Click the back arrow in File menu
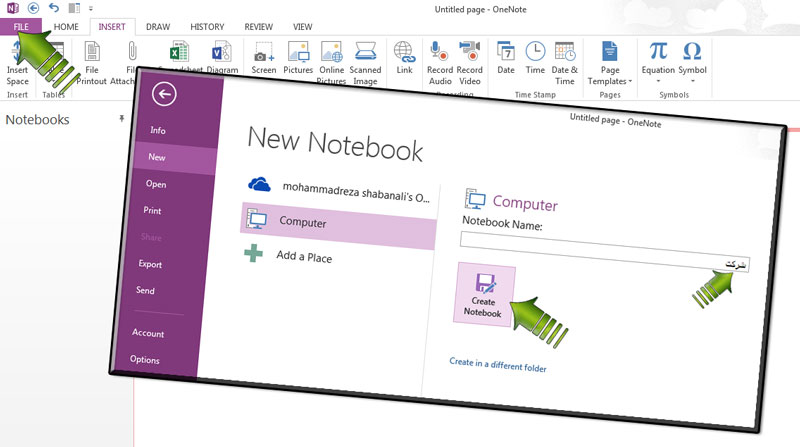800x447 pixels. pyautogui.click(x=164, y=94)
